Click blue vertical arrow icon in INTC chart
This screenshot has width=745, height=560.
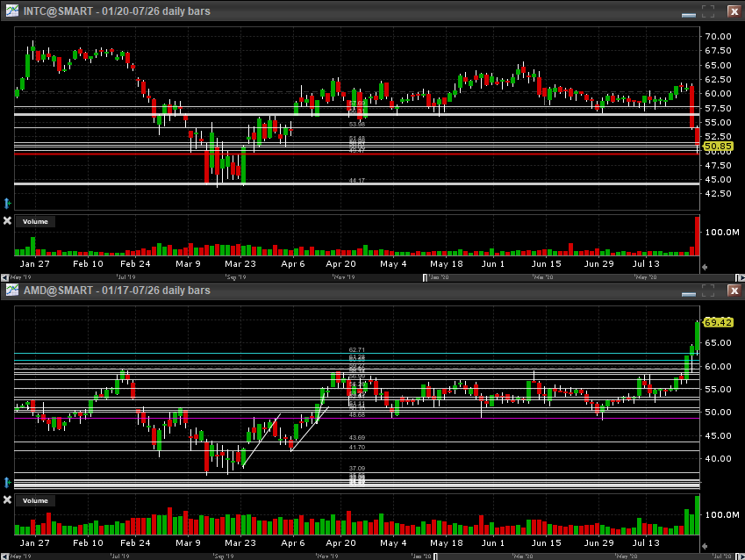point(7,204)
